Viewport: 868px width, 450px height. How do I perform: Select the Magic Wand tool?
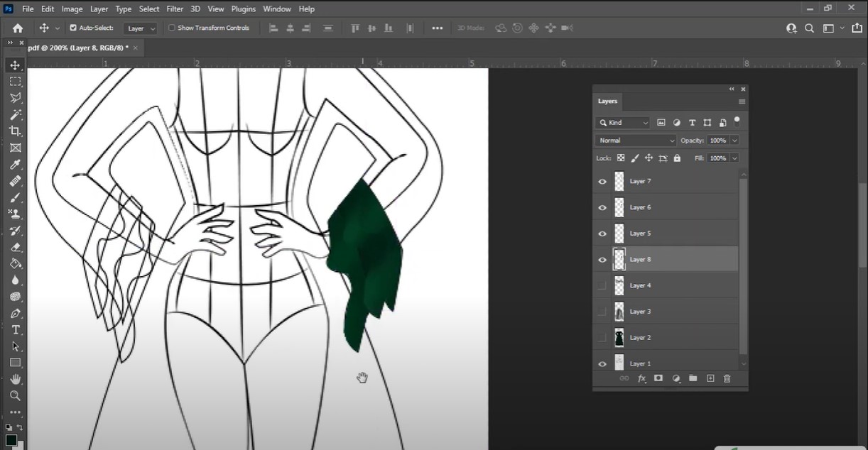[15, 115]
